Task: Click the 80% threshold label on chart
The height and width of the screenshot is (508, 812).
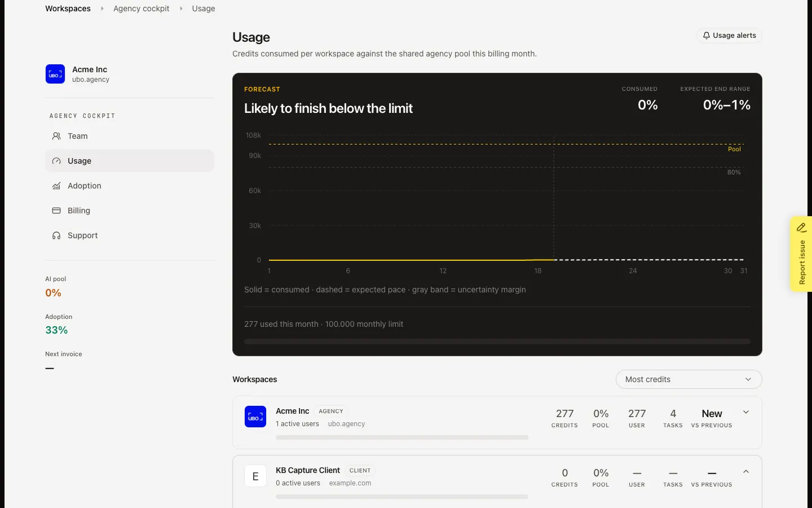Action: 734,172
